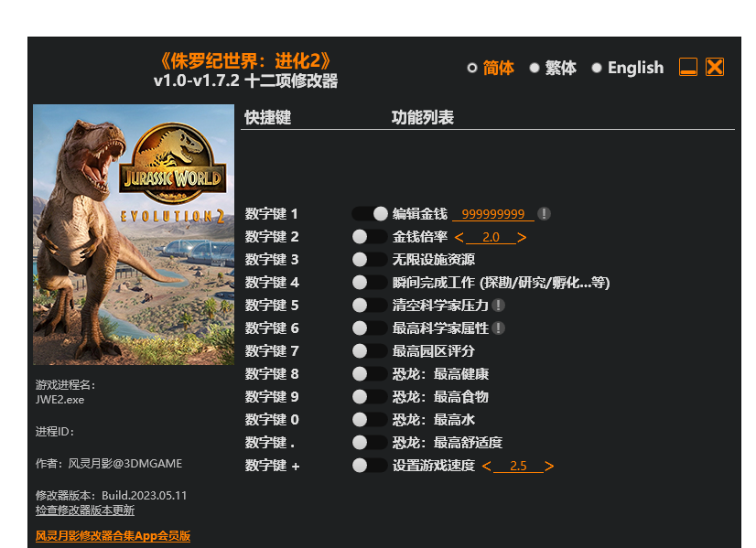Open 检查修改器版本更新 link
This screenshot has height=548, width=756.
[x=85, y=510]
